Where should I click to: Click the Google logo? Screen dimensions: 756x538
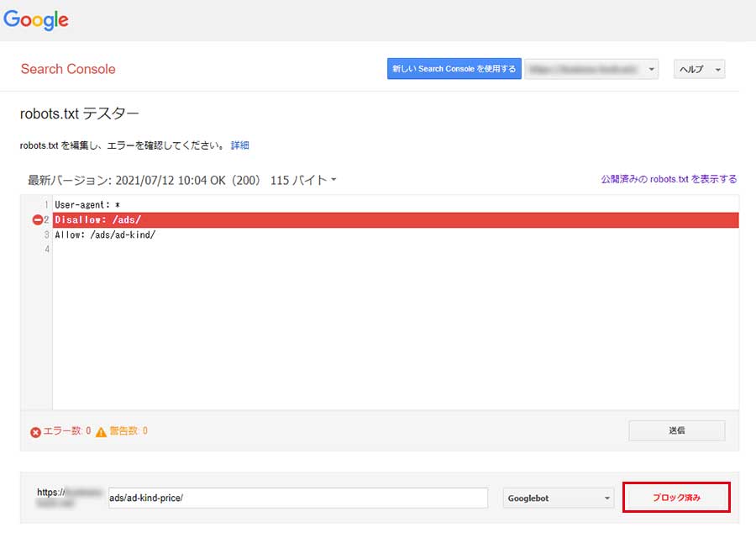click(x=36, y=20)
